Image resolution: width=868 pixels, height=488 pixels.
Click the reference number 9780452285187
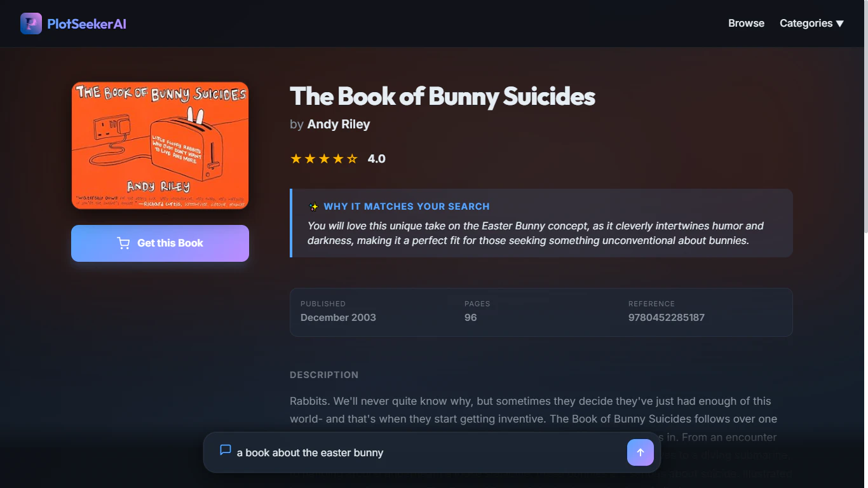pos(667,318)
